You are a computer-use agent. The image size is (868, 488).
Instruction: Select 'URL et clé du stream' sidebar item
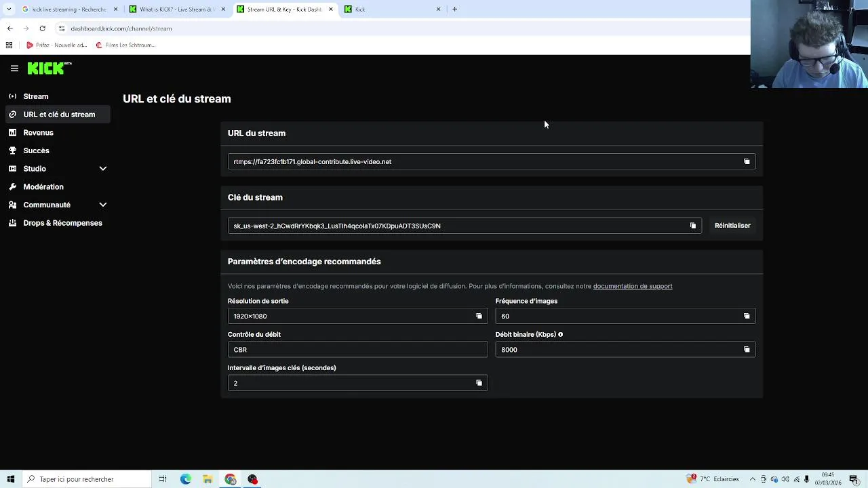click(x=58, y=115)
